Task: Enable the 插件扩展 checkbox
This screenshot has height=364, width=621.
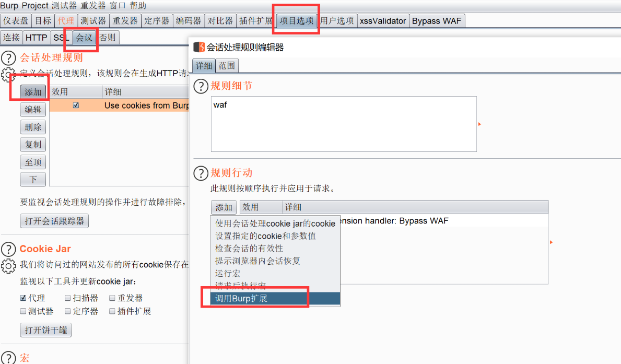Action: (112, 311)
